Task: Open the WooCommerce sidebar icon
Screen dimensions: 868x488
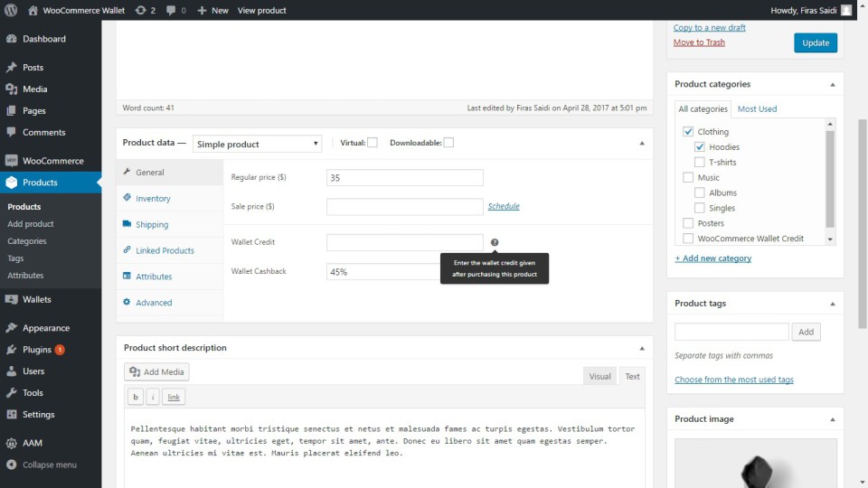Action: pos(11,161)
